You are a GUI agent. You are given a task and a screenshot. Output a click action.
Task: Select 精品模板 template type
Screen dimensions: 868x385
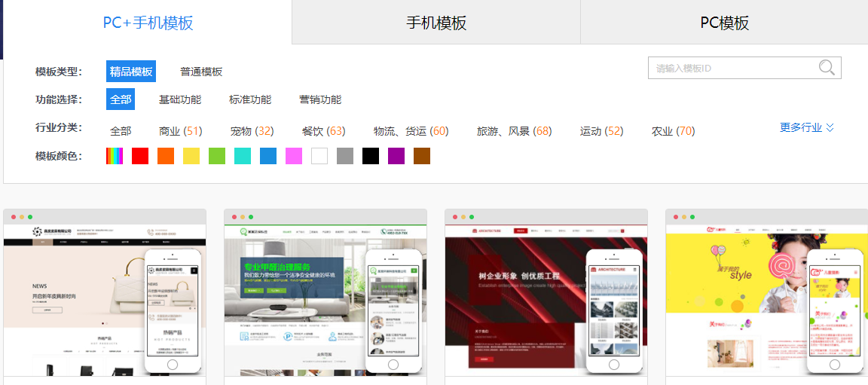click(131, 72)
